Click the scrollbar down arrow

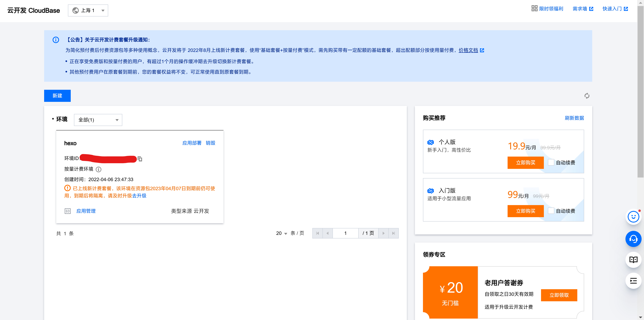tap(641, 318)
